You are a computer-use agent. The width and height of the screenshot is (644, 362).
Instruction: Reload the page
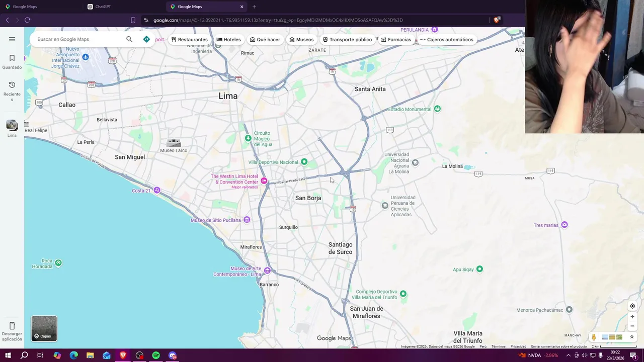pos(27,20)
